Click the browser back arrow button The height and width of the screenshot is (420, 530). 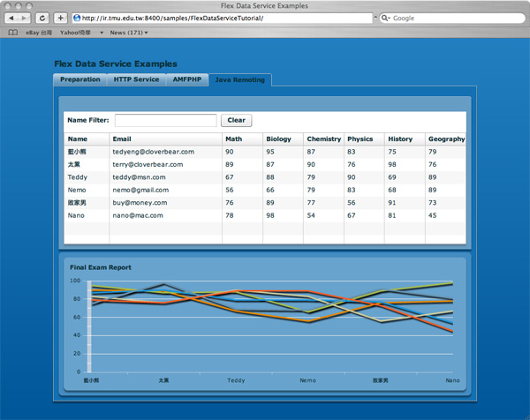(11, 18)
